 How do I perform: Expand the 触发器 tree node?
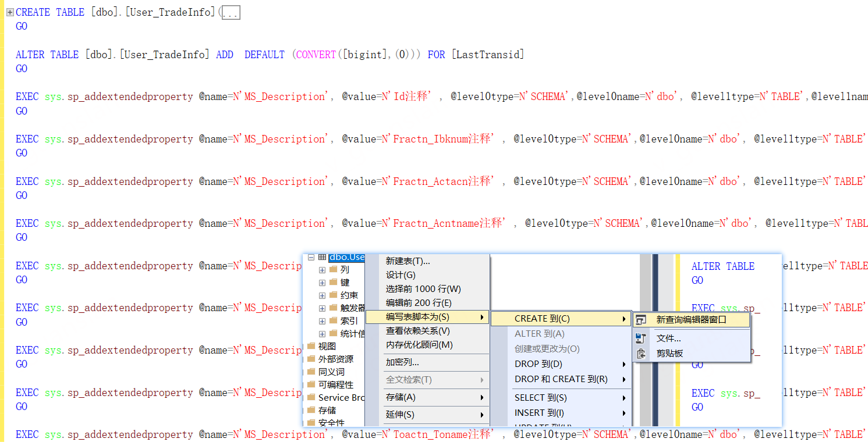coord(322,308)
